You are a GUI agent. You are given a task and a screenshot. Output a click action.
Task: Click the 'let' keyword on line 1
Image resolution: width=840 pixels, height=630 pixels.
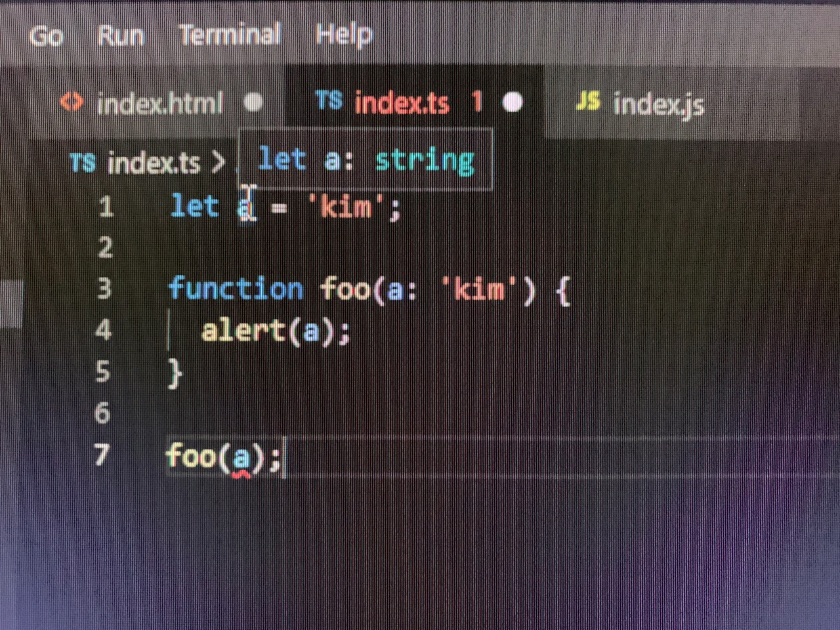[x=194, y=206]
